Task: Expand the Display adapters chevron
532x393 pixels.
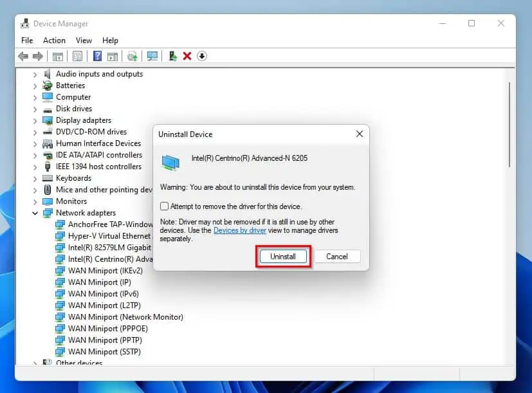Action: (35, 120)
